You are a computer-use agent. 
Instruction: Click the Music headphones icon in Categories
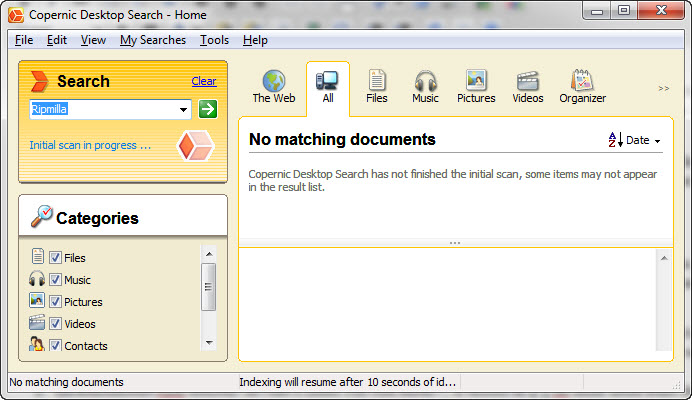click(x=37, y=279)
